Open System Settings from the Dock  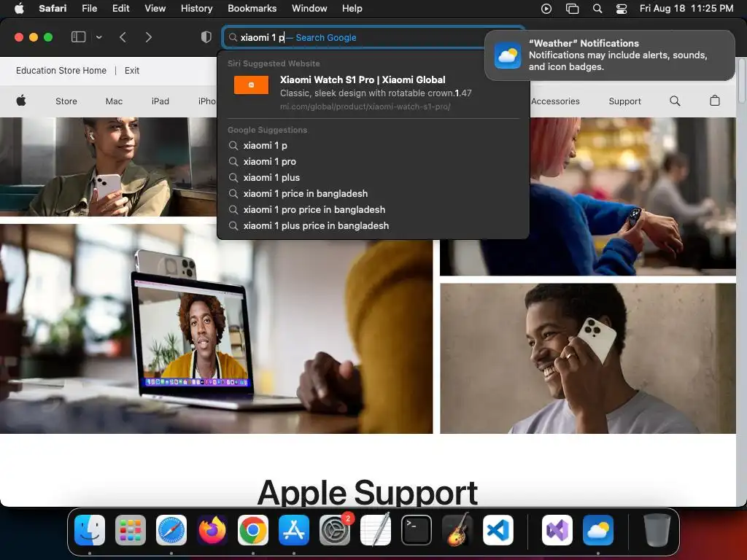(x=334, y=530)
